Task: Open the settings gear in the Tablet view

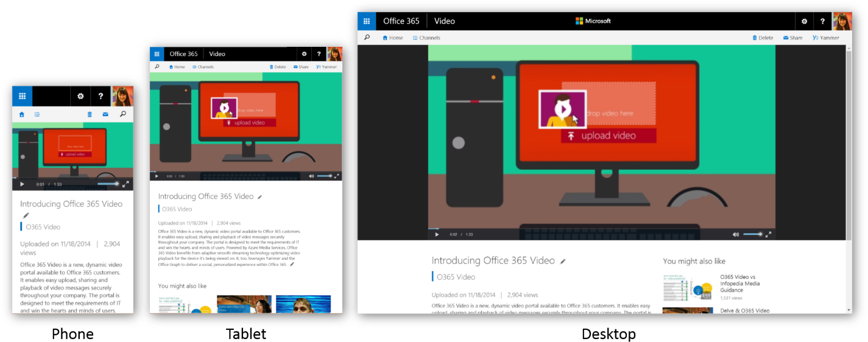Action: click(305, 54)
